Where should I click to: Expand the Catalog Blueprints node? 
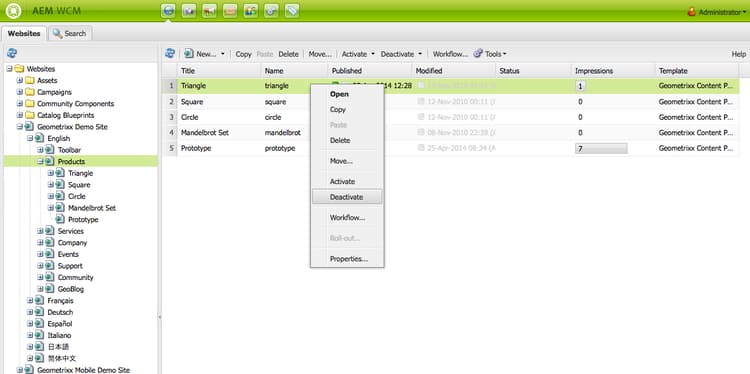(20, 115)
